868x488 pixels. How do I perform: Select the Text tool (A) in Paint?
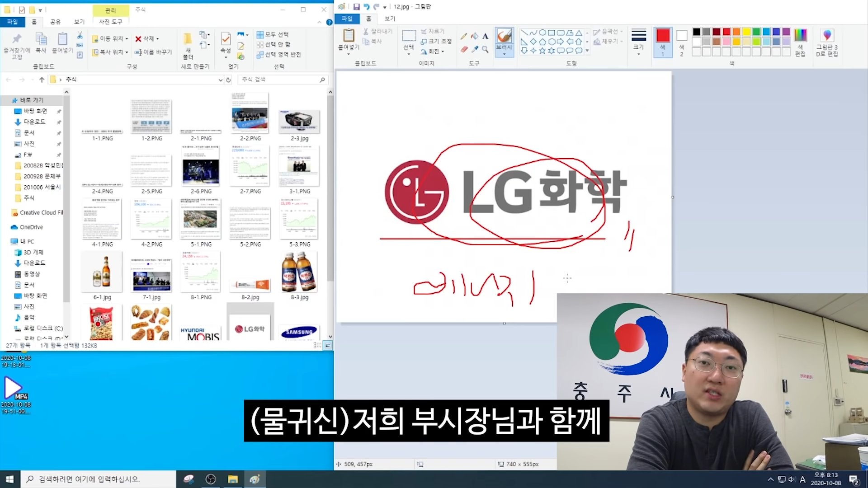pos(485,36)
